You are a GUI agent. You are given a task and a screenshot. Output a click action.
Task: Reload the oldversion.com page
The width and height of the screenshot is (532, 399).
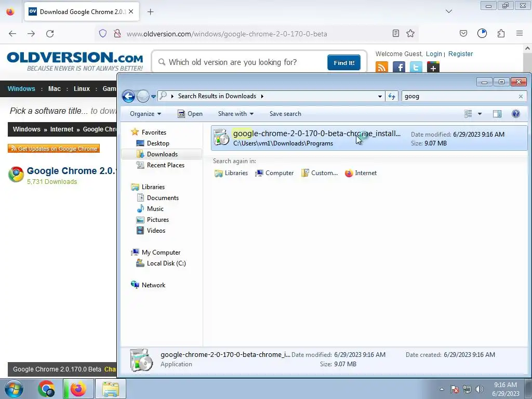pyautogui.click(x=50, y=34)
